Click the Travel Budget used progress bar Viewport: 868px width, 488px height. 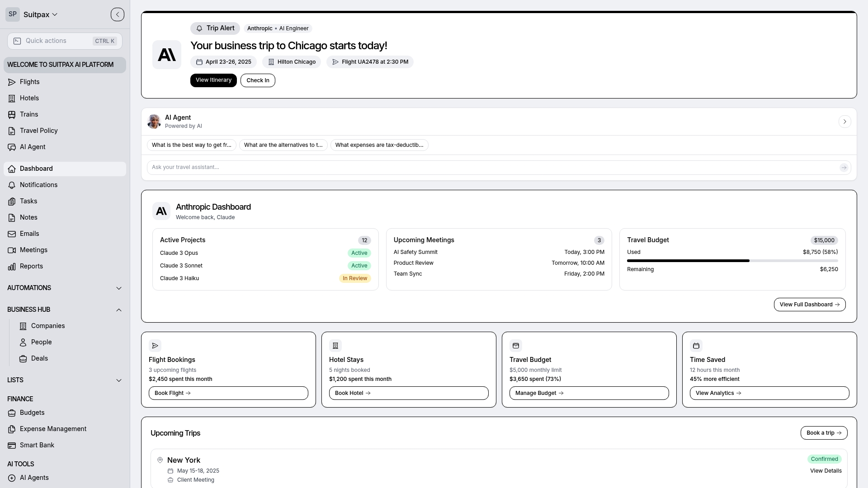click(x=732, y=261)
